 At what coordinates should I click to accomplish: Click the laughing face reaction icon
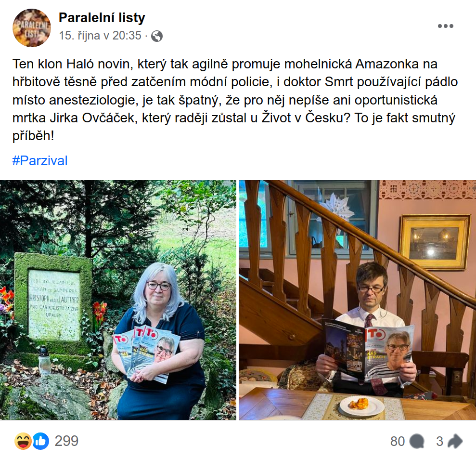23,441
